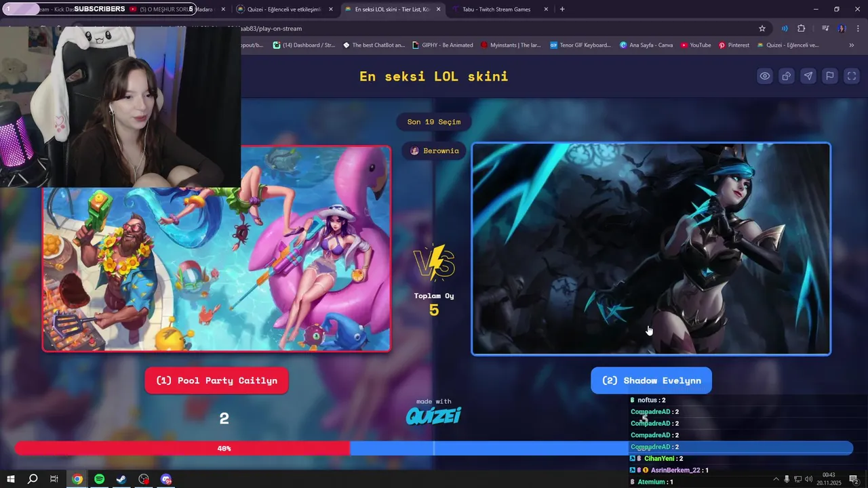868x488 pixels.
Task: Click the rotate/shuffle squares icon in Quizei header
Action: pyautogui.click(x=787, y=76)
